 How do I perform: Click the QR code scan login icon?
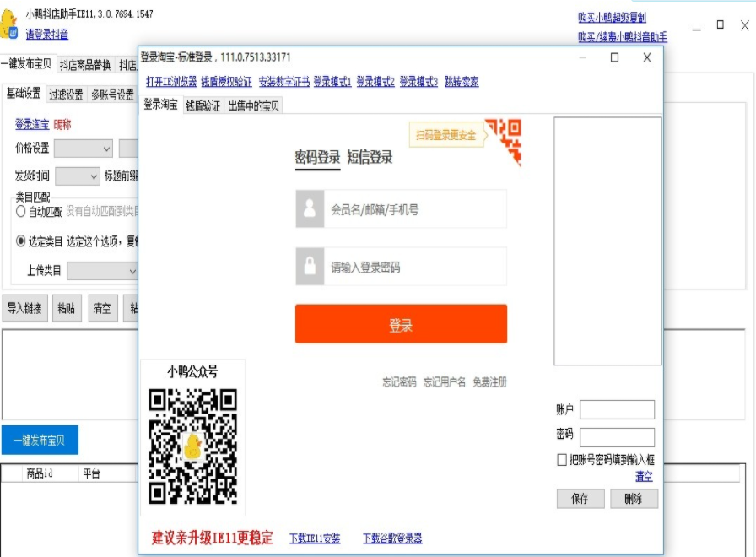point(505,141)
